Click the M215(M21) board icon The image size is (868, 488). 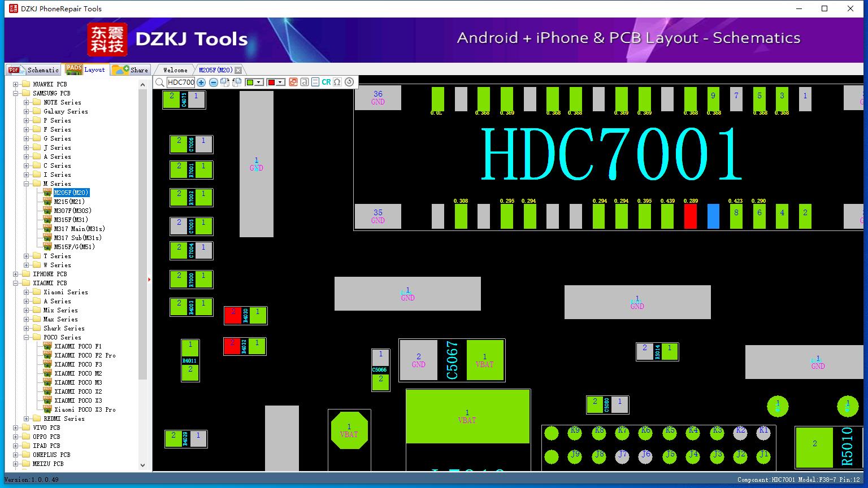(x=48, y=202)
